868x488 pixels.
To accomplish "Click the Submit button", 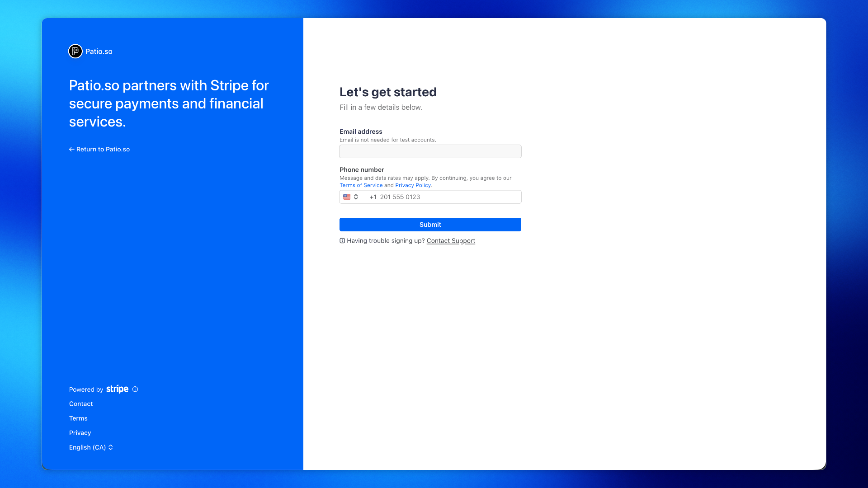I will [x=430, y=225].
